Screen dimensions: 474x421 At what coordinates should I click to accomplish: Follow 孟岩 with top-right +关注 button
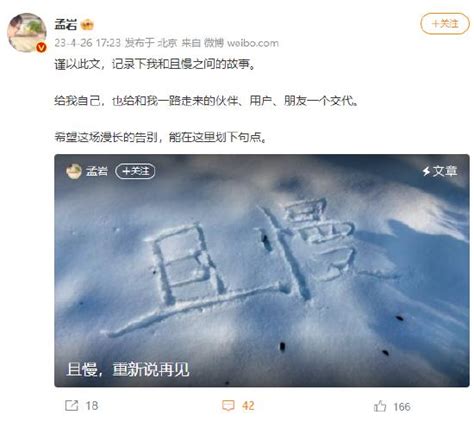tap(445, 24)
